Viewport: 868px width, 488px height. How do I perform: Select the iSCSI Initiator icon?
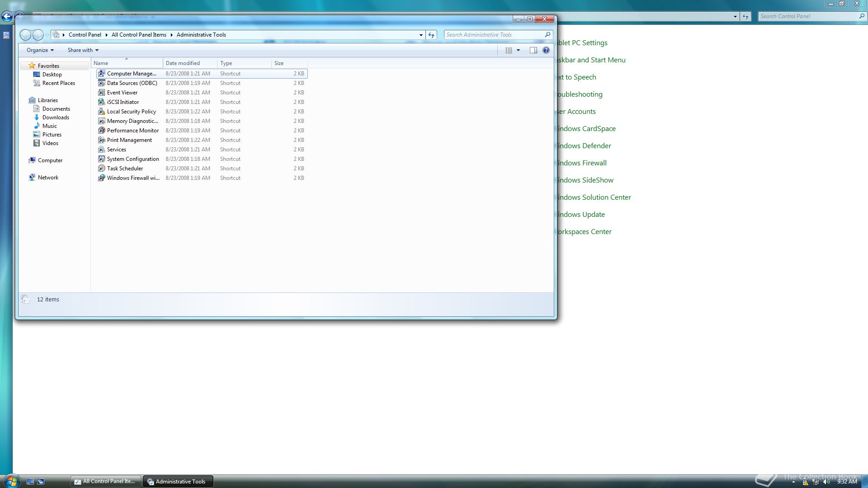click(x=102, y=102)
